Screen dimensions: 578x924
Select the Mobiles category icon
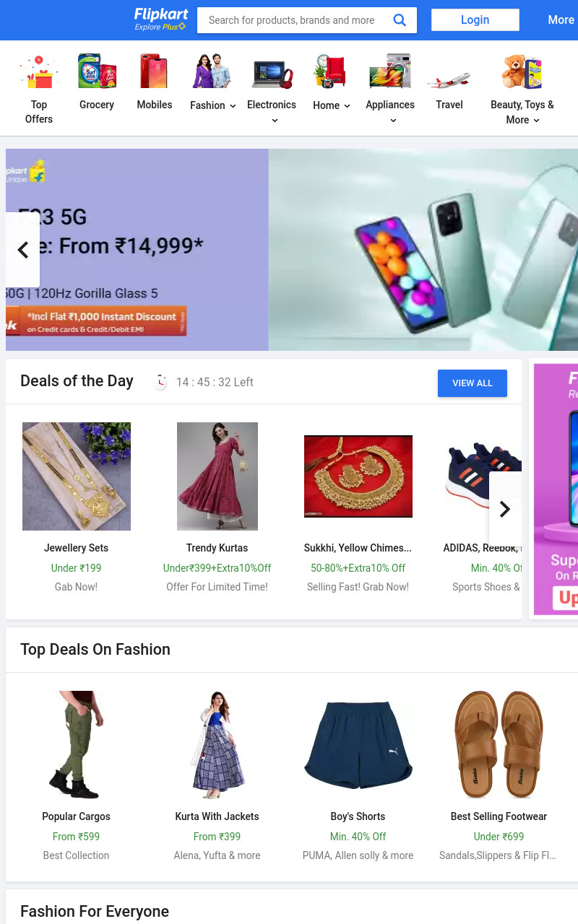tap(154, 71)
